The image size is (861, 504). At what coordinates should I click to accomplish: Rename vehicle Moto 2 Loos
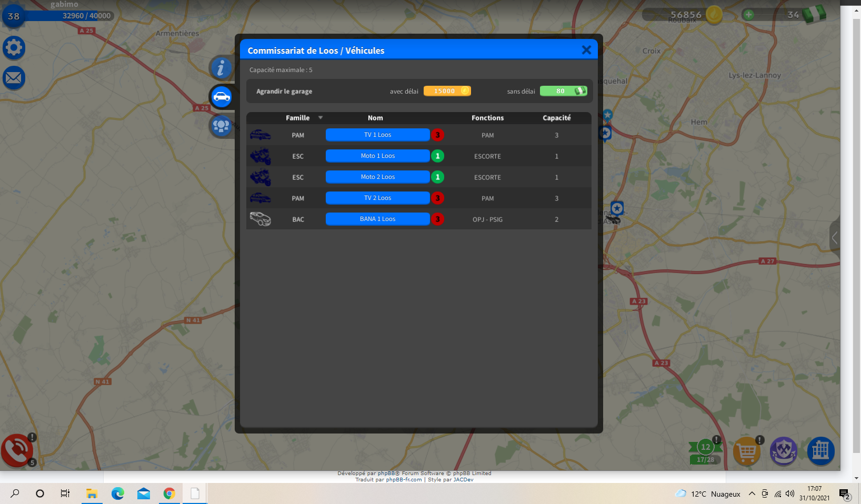377,177
